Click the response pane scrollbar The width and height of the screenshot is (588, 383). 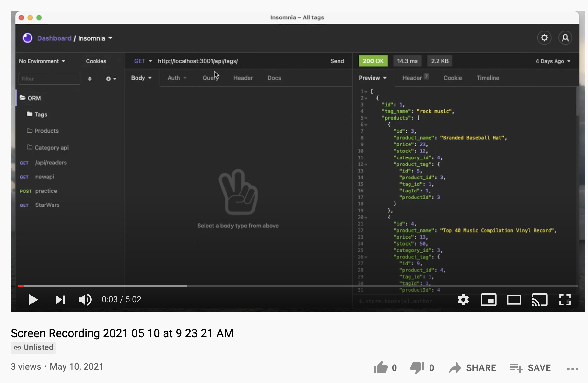click(x=577, y=102)
